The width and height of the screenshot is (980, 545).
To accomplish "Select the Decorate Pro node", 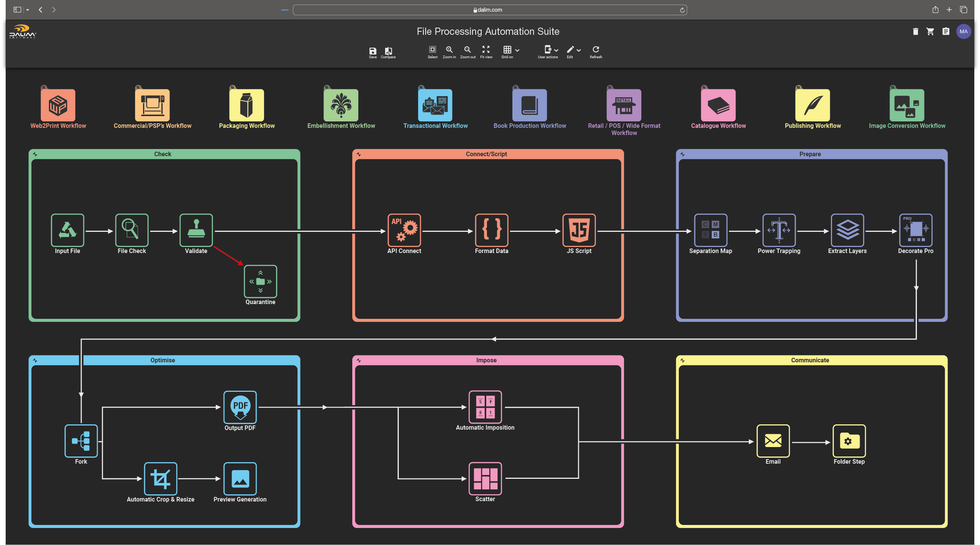I will [x=916, y=230].
